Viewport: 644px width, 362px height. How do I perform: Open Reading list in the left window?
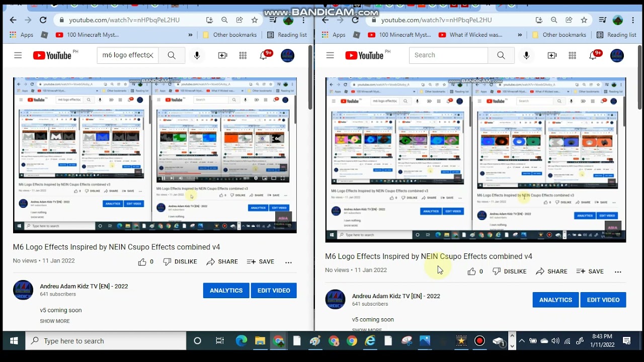pyautogui.click(x=287, y=35)
